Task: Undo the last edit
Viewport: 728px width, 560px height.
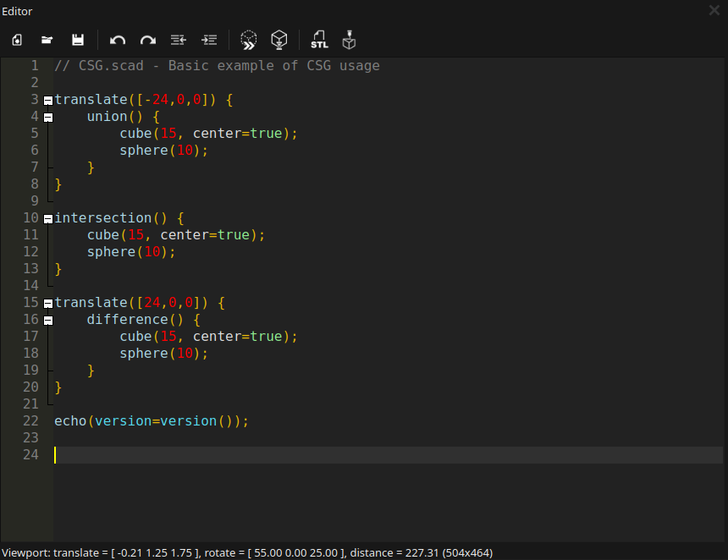Action: tap(118, 40)
